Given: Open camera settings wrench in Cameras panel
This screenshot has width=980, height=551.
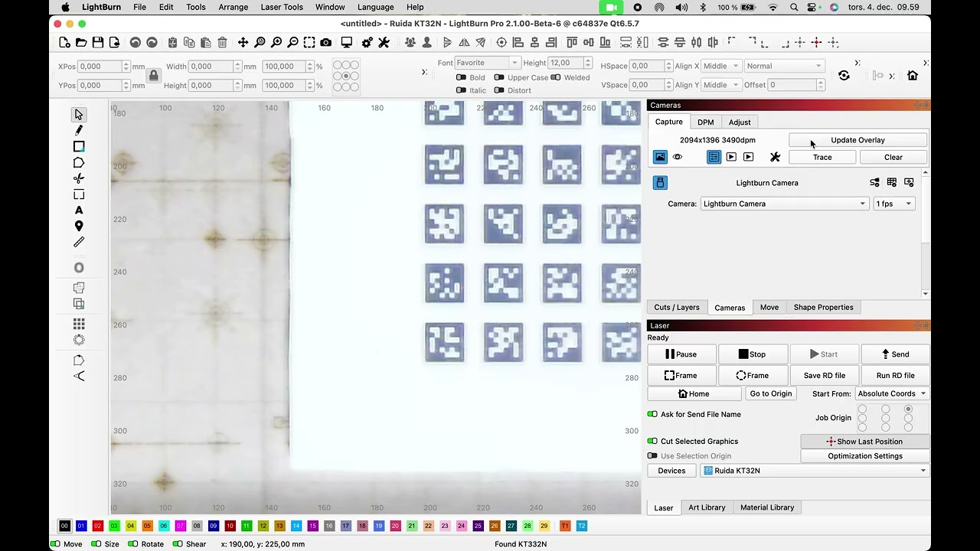Looking at the screenshot, I should click(775, 157).
